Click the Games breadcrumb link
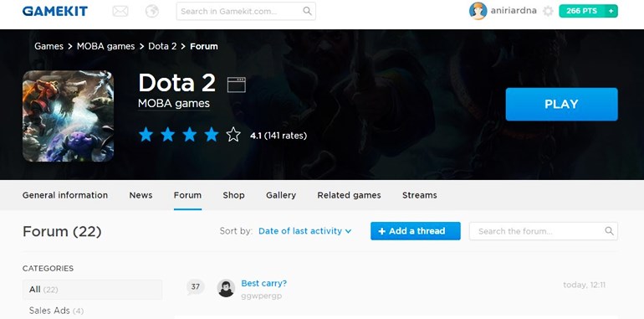Viewport: 644px width, 319px height. click(49, 46)
